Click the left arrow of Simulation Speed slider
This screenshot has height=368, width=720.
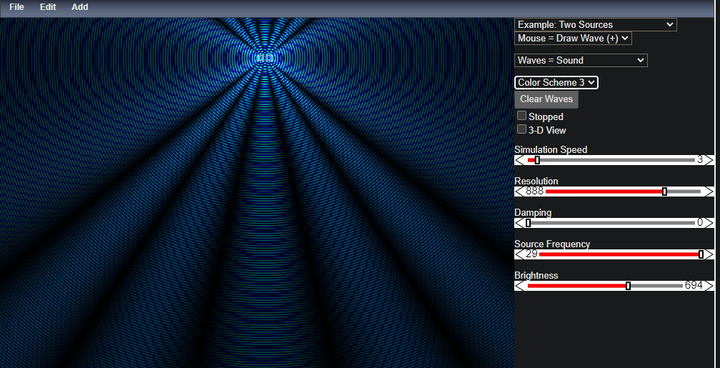[518, 160]
